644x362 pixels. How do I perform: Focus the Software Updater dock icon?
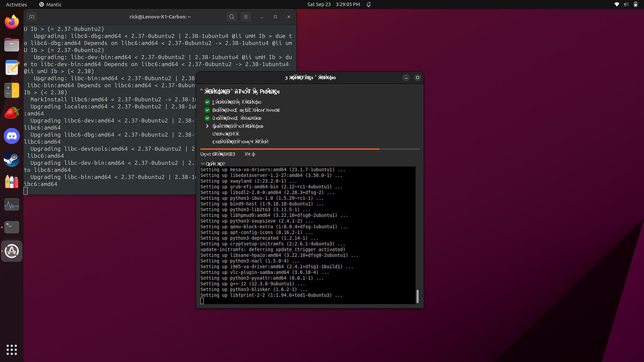pyautogui.click(x=12, y=250)
